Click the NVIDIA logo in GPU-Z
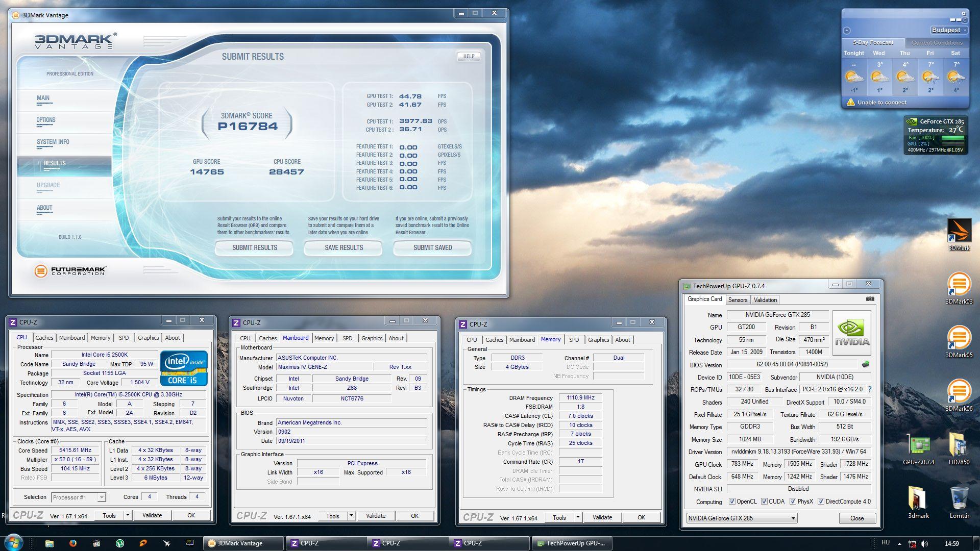This screenshot has height=551, width=980. coord(851,333)
